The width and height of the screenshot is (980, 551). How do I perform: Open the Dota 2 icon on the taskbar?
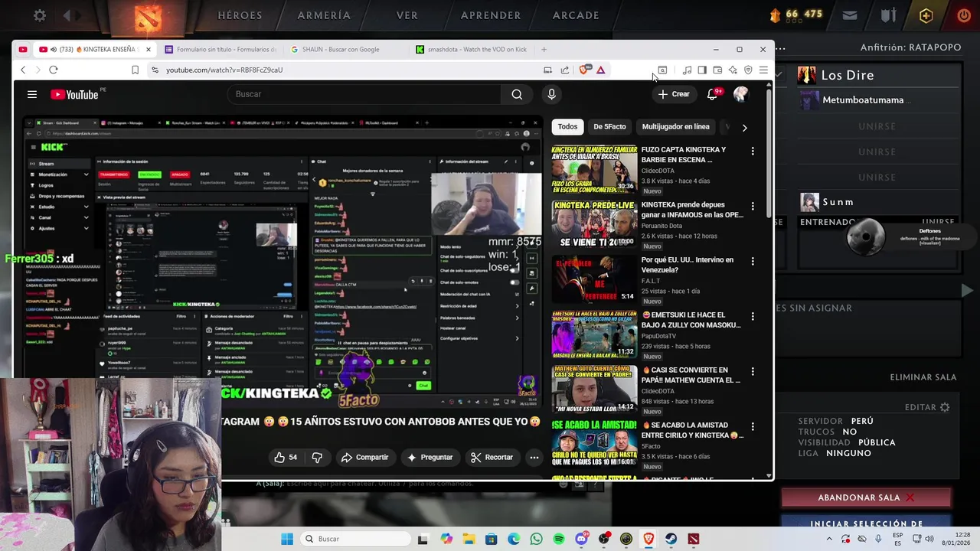point(694,539)
